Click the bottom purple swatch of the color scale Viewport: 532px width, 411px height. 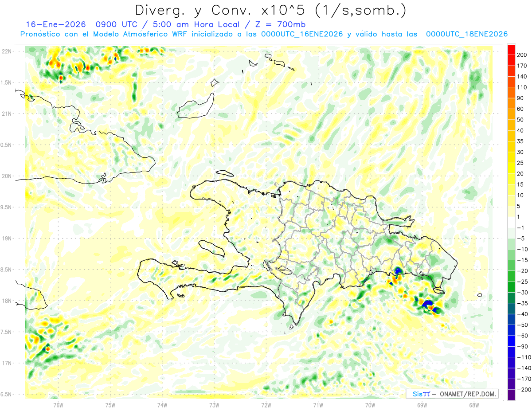click(x=511, y=395)
